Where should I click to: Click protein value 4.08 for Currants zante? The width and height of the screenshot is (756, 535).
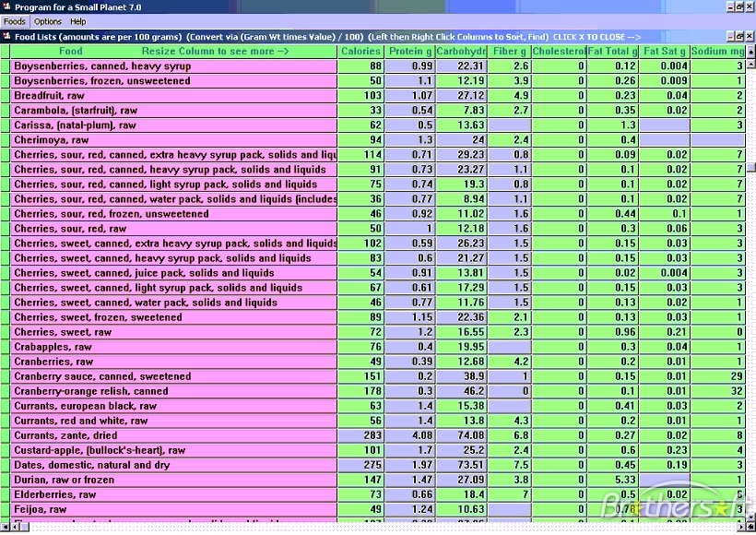click(410, 435)
